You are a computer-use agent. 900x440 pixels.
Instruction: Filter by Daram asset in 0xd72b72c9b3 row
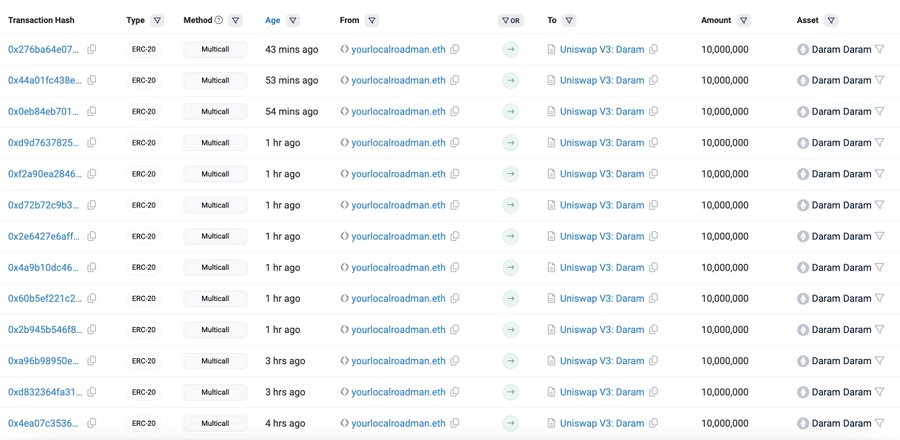879,205
